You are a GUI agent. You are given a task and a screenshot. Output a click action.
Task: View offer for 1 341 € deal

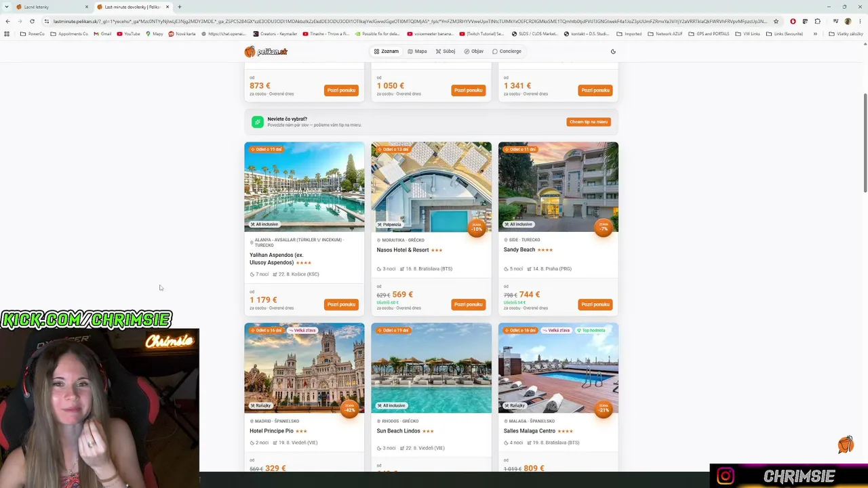pyautogui.click(x=595, y=90)
